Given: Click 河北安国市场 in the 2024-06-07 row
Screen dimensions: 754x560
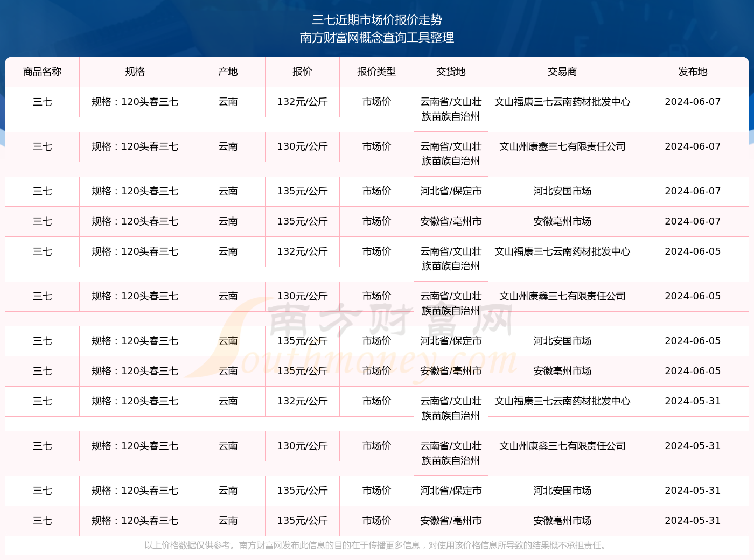Looking at the screenshot, I should 563,191.
